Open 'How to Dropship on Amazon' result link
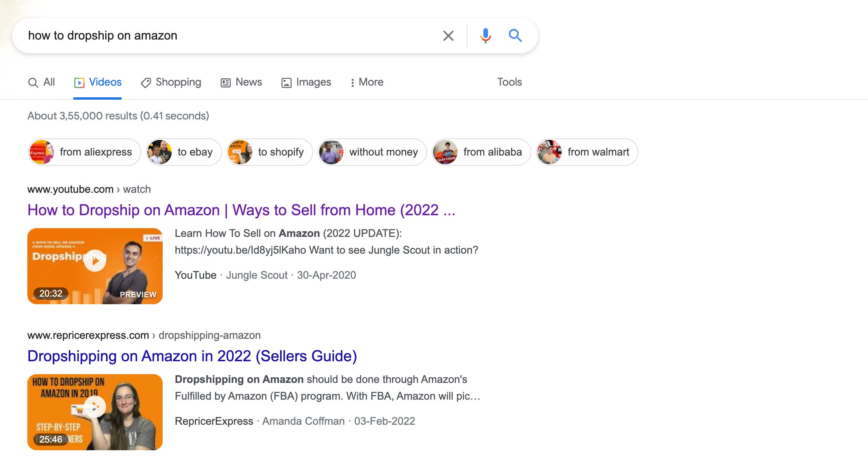868x470 pixels. (241, 210)
